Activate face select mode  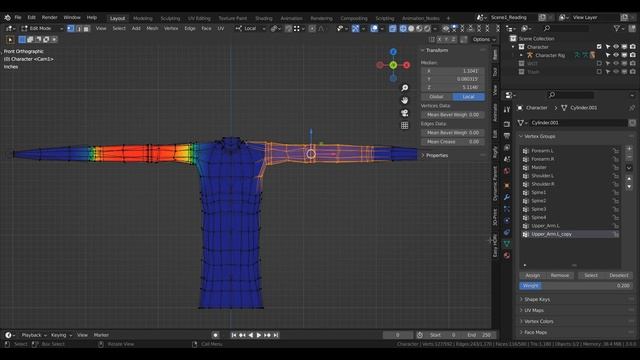click(x=86, y=29)
